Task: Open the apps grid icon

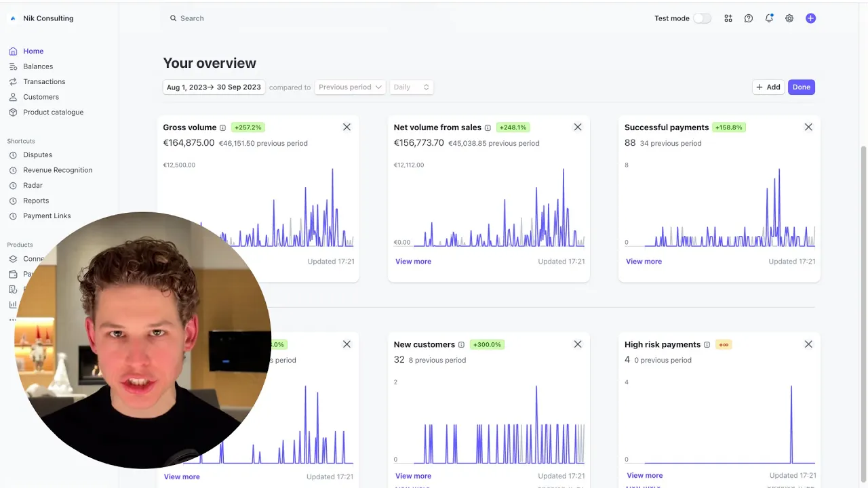Action: (728, 18)
